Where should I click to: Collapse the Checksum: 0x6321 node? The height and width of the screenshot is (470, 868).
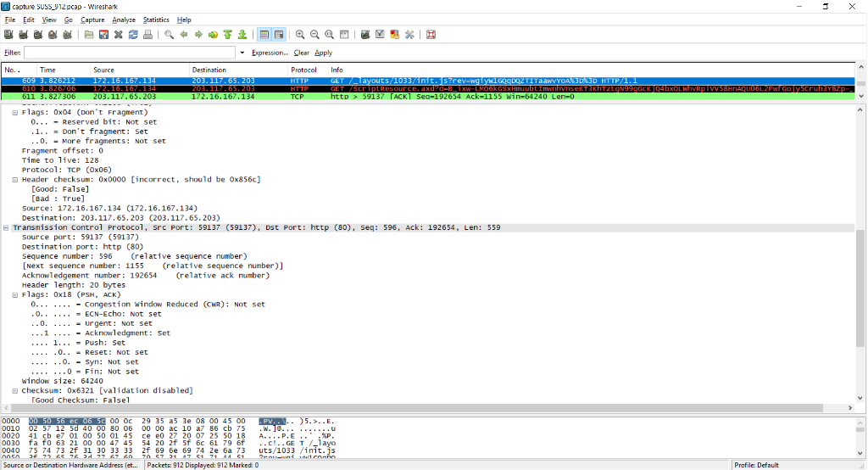click(15, 391)
